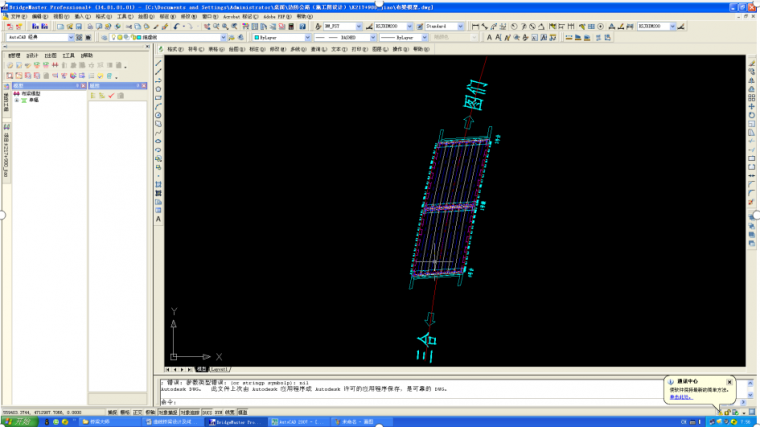Switch to the Layout1 tab
Image resolution: width=760 pixels, height=427 pixels.
point(219,370)
